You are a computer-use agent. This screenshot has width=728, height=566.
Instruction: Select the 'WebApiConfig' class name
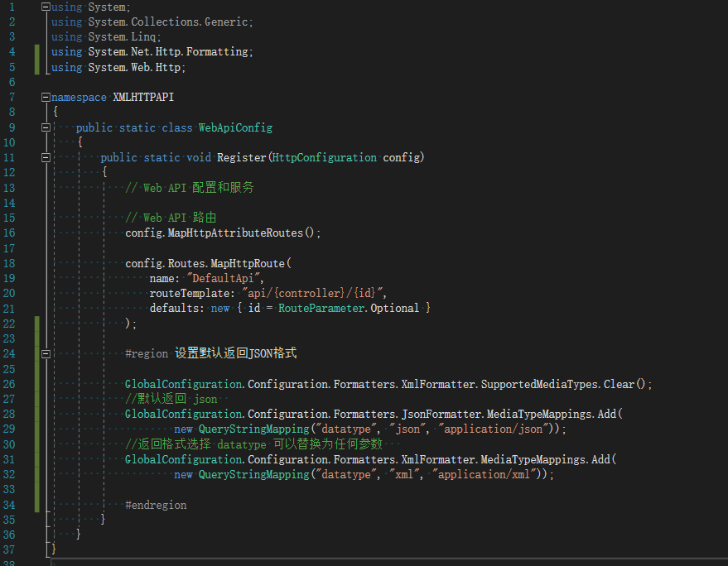coord(235,127)
